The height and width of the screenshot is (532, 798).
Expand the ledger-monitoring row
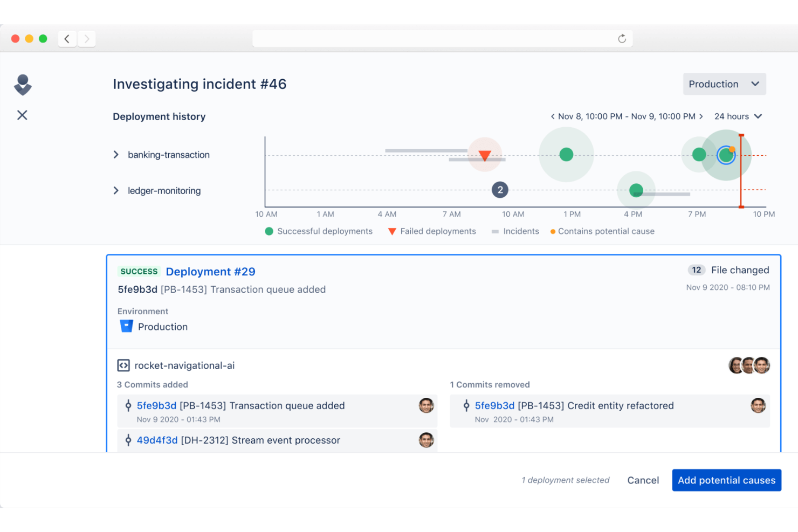pos(116,190)
